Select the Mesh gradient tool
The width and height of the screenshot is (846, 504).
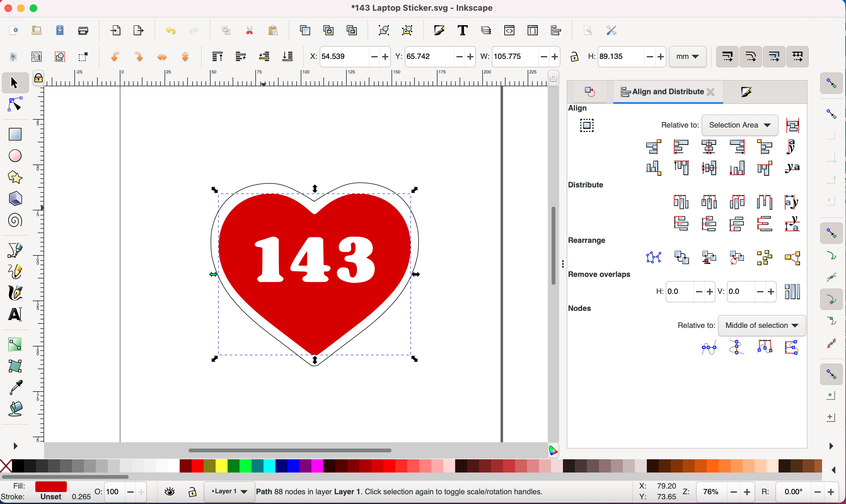[15, 366]
